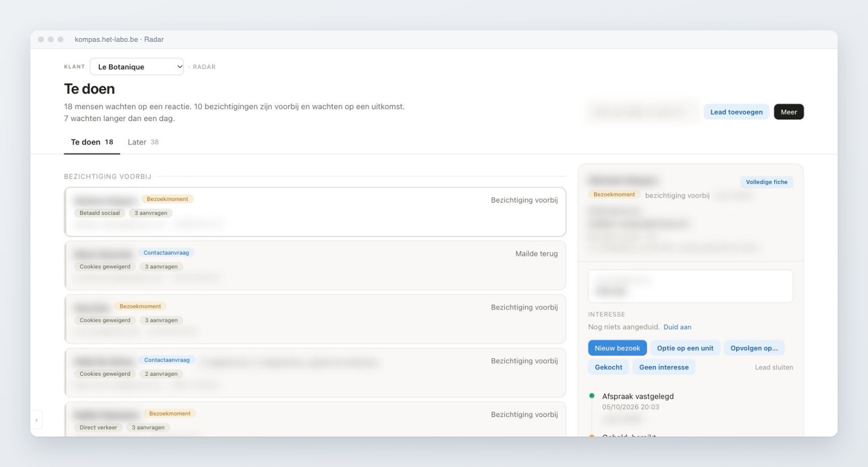The image size is (868, 467).
Task: Click the Afspraak vastgelegd timeline entry
Action: point(638,396)
